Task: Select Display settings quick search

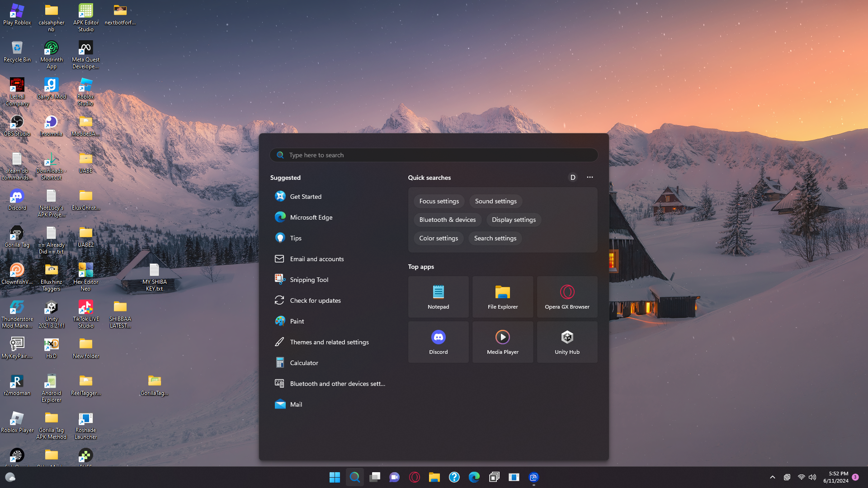Action: 514,220
